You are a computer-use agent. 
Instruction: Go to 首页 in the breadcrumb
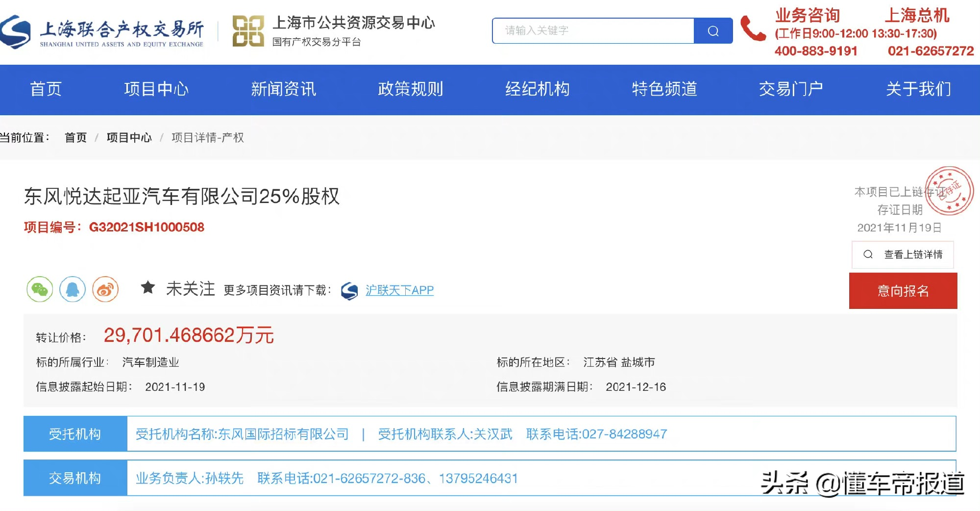coord(75,138)
